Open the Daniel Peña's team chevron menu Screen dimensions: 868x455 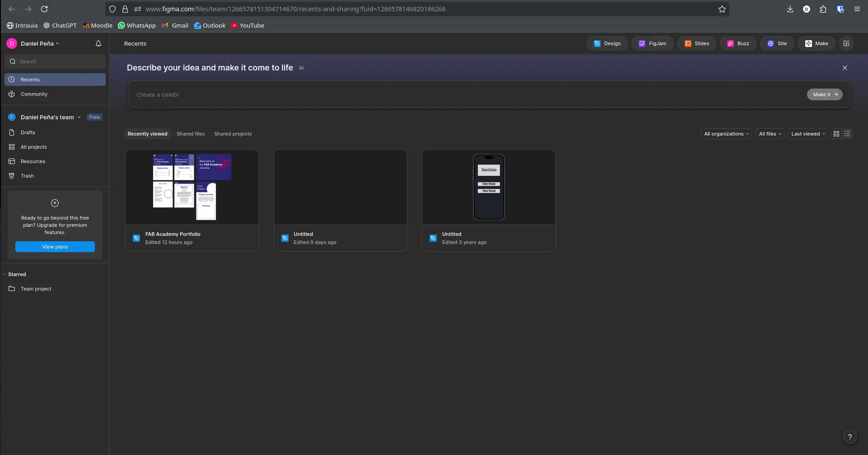[x=79, y=117]
